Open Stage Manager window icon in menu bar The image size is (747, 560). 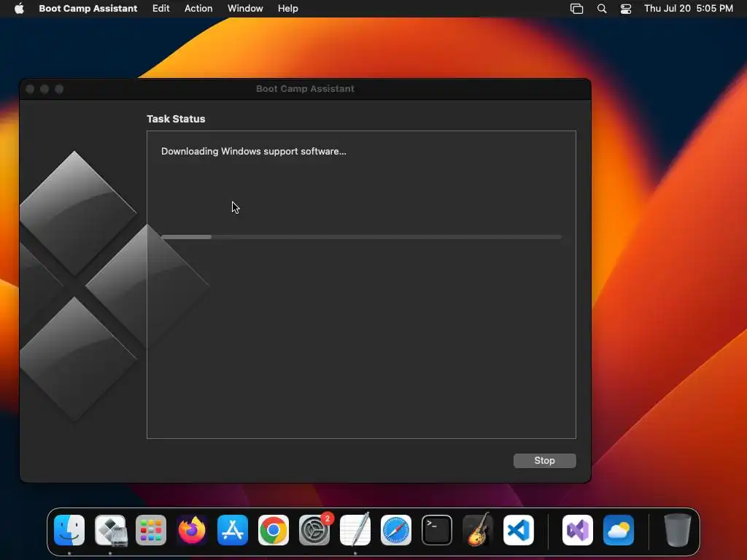coord(576,9)
